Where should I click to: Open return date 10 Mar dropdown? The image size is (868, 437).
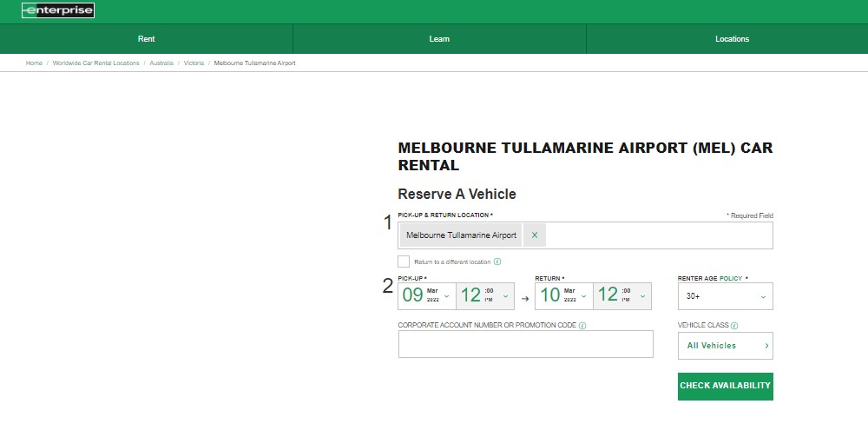point(563,296)
